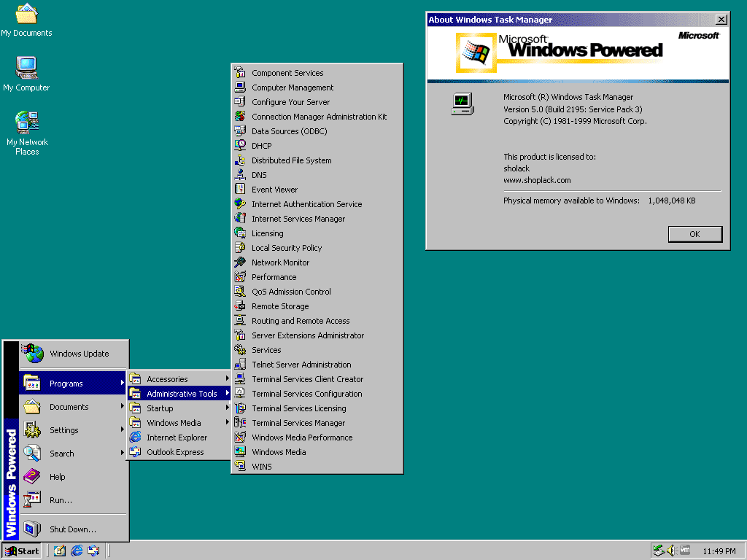Expand the Documents submenu arrow
The height and width of the screenshot is (560, 747).
point(123,406)
